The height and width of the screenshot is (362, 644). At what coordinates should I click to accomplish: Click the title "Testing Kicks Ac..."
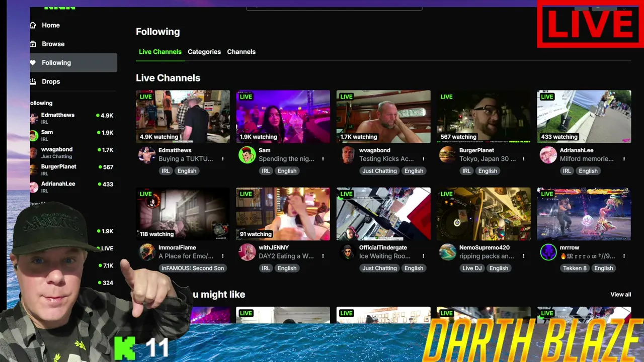pos(386,159)
